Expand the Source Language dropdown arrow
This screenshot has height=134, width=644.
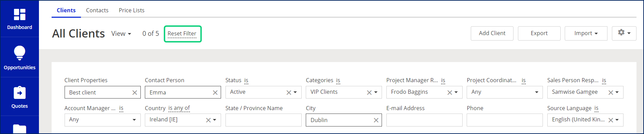(x=617, y=120)
